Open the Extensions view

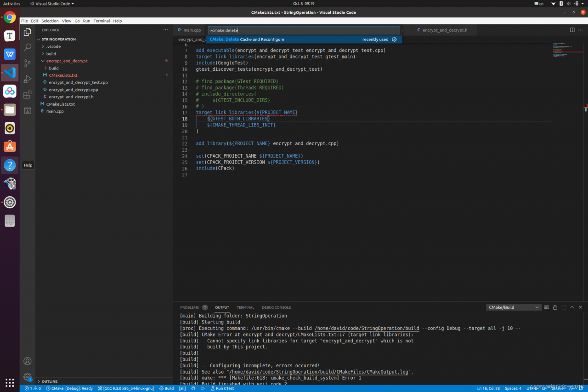tap(28, 95)
